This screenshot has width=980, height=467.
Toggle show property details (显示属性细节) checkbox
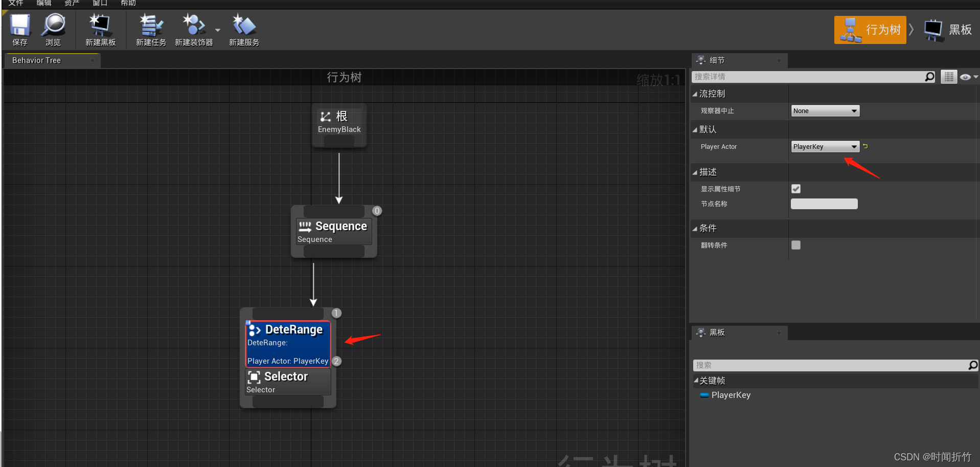click(x=796, y=189)
